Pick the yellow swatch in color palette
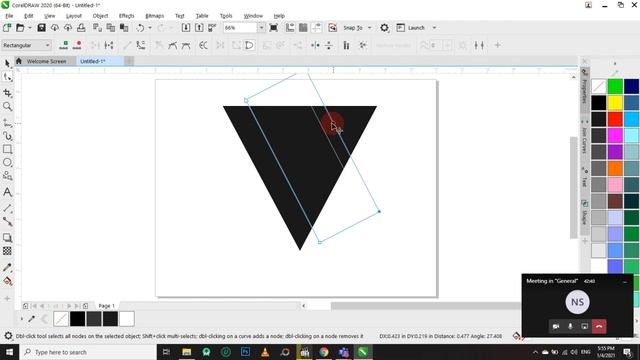This screenshot has height=360, width=640. pos(615,103)
